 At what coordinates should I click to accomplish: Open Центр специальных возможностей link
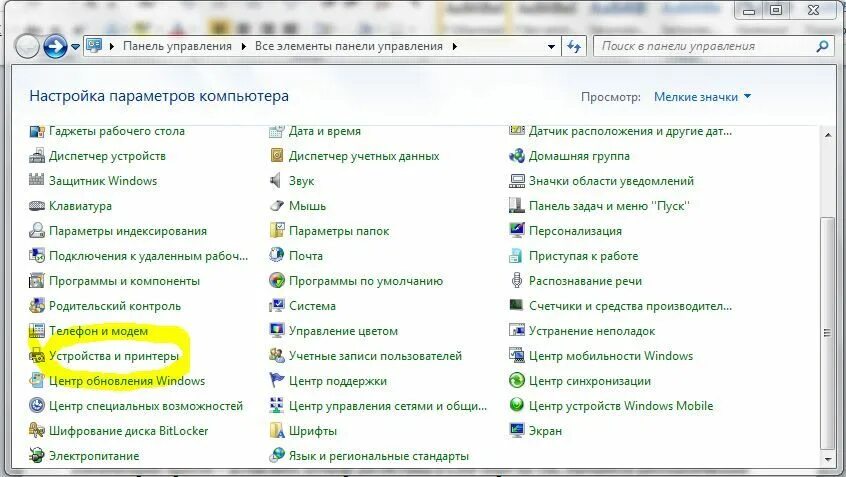point(146,406)
